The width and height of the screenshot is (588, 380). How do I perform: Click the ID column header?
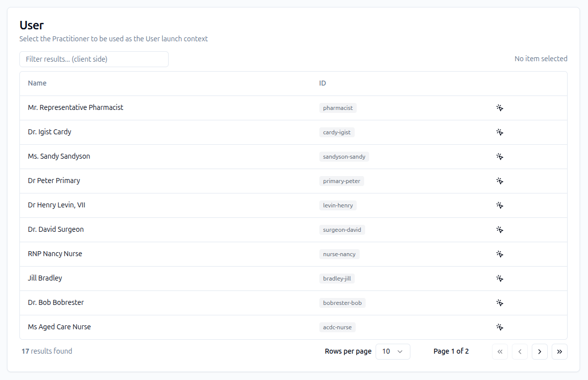click(x=322, y=83)
